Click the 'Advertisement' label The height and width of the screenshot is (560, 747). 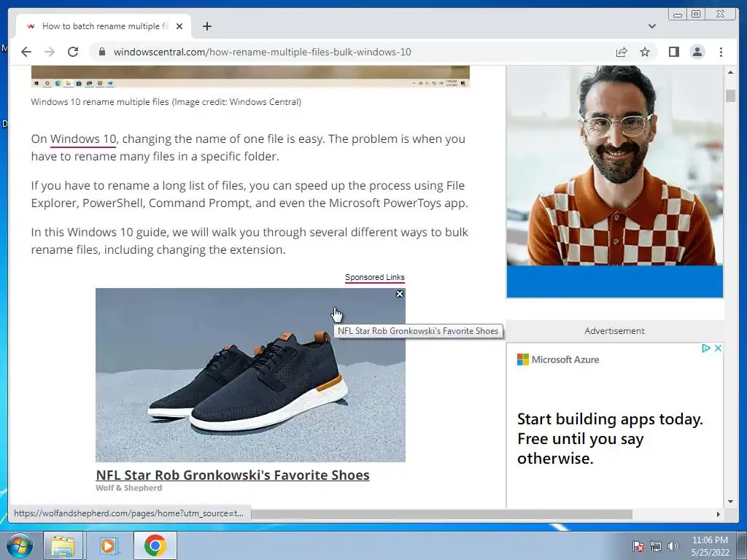[x=614, y=331]
